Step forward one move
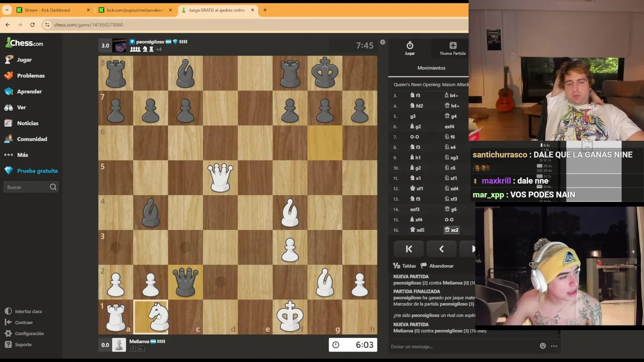The image size is (644, 362). click(473, 249)
